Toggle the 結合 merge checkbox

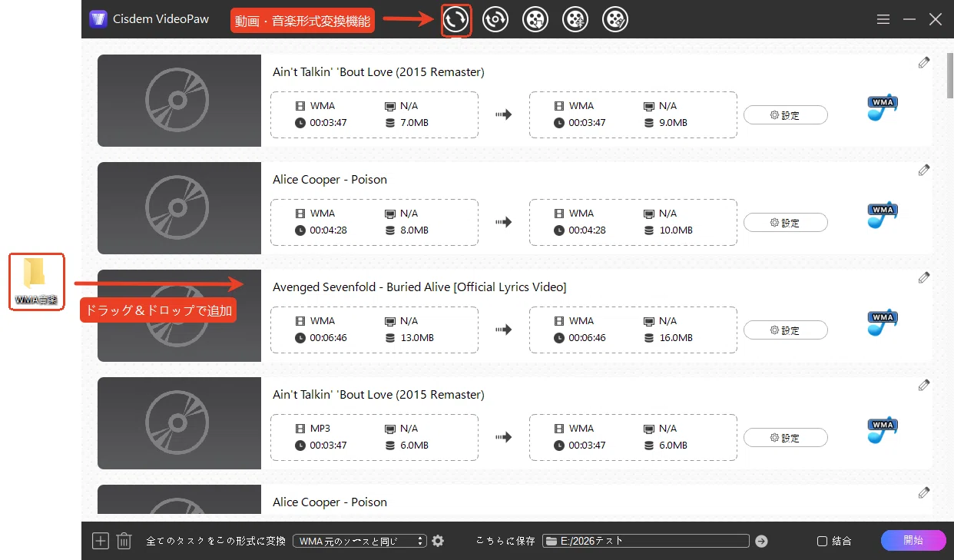[822, 541]
